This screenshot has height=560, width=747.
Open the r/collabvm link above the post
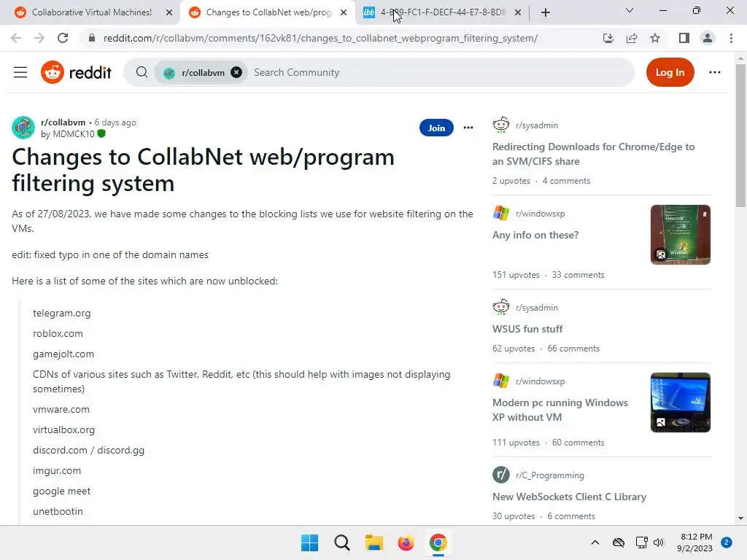(63, 122)
